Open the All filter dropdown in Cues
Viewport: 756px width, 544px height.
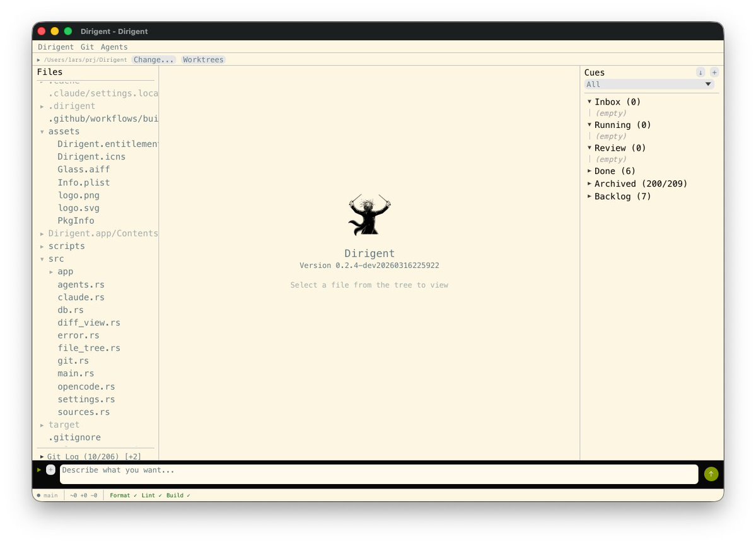click(x=649, y=84)
